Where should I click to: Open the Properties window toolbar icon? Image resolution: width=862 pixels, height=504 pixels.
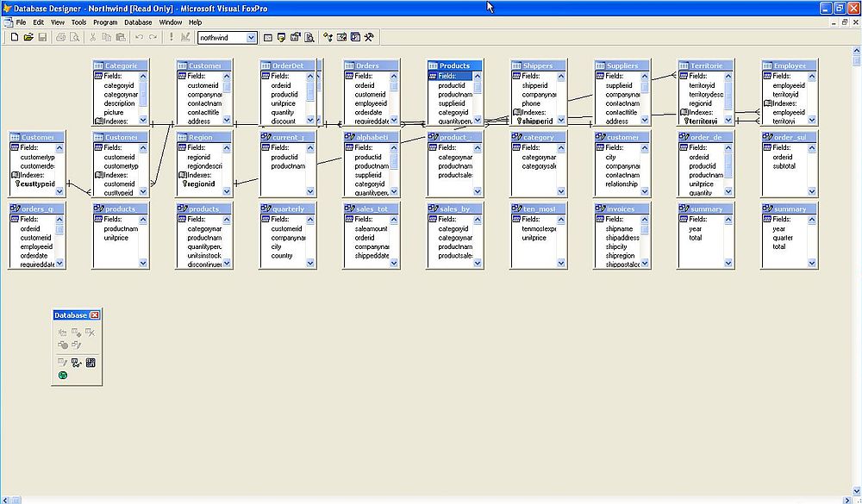click(x=296, y=37)
